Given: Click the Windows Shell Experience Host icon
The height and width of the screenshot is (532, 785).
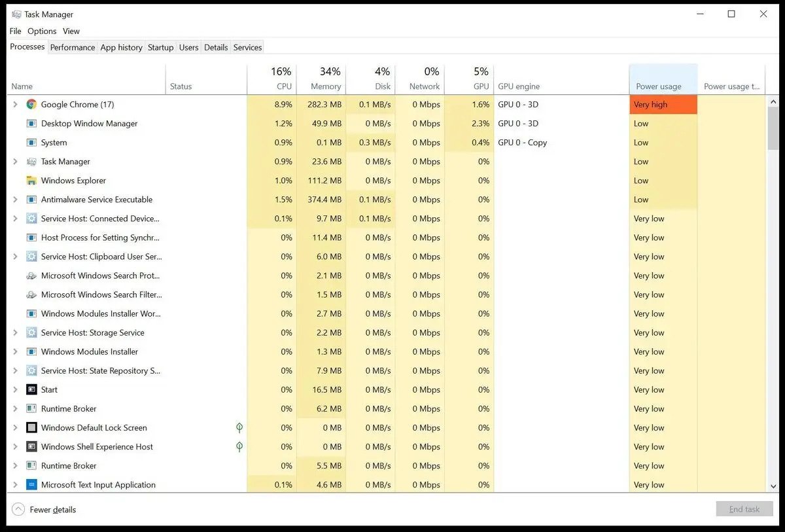Looking at the screenshot, I should click(31, 447).
